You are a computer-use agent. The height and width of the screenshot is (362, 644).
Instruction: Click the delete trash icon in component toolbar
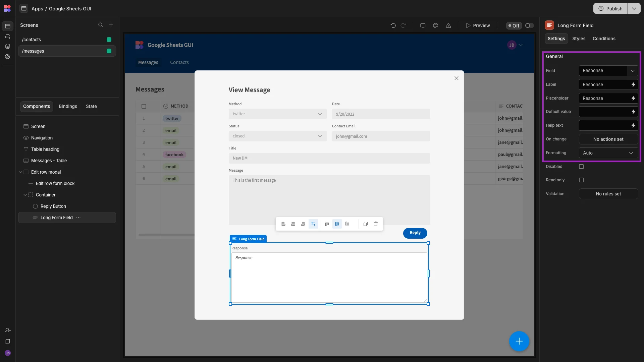click(x=376, y=224)
